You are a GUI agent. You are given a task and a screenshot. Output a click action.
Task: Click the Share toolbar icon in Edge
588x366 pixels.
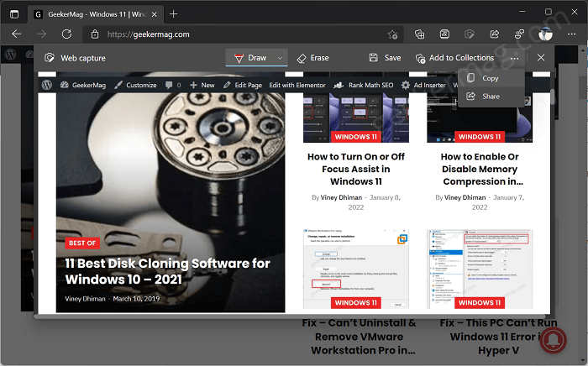click(x=495, y=34)
